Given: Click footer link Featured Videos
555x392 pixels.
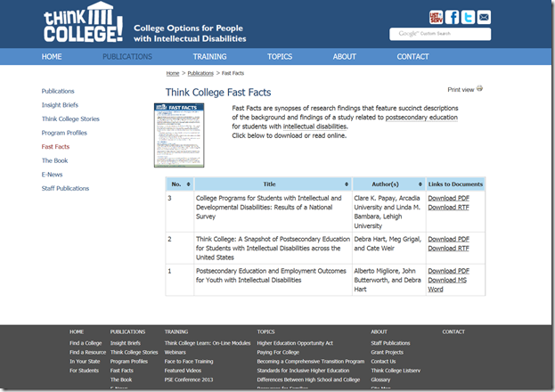Looking at the screenshot, I should point(183,371).
